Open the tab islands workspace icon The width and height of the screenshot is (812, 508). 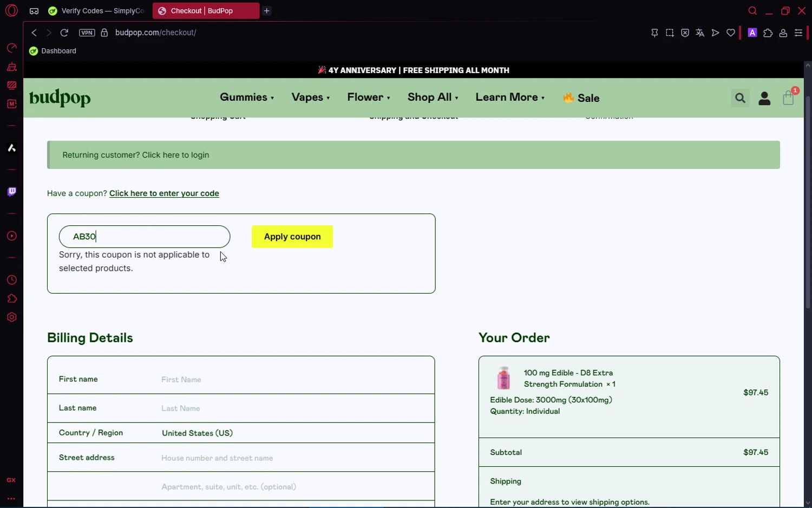(34, 11)
